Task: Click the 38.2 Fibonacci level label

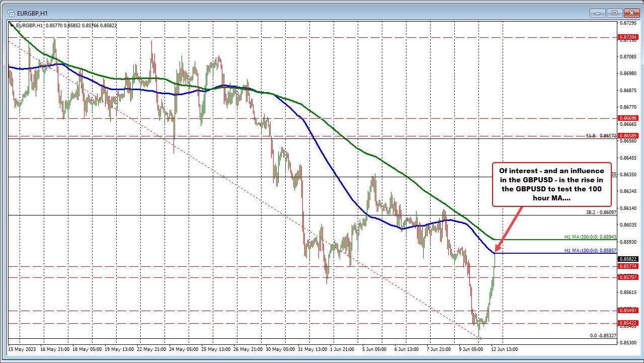Action: [601, 212]
